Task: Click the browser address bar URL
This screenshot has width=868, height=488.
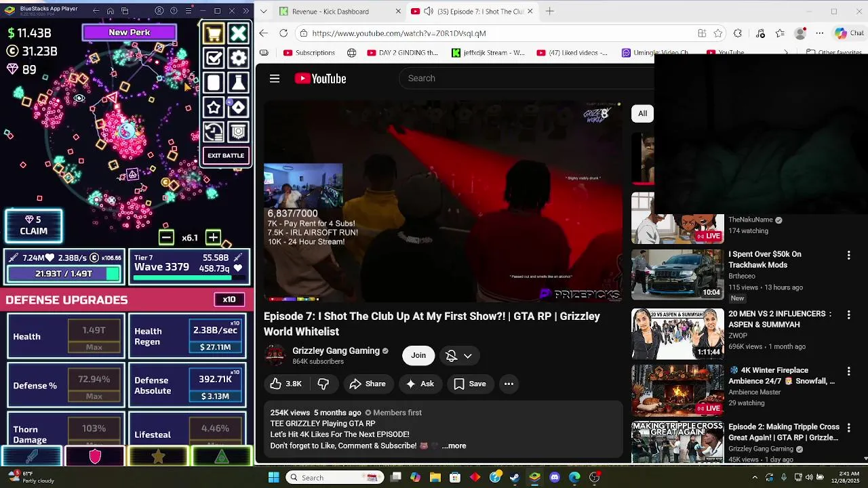Action: tap(399, 33)
